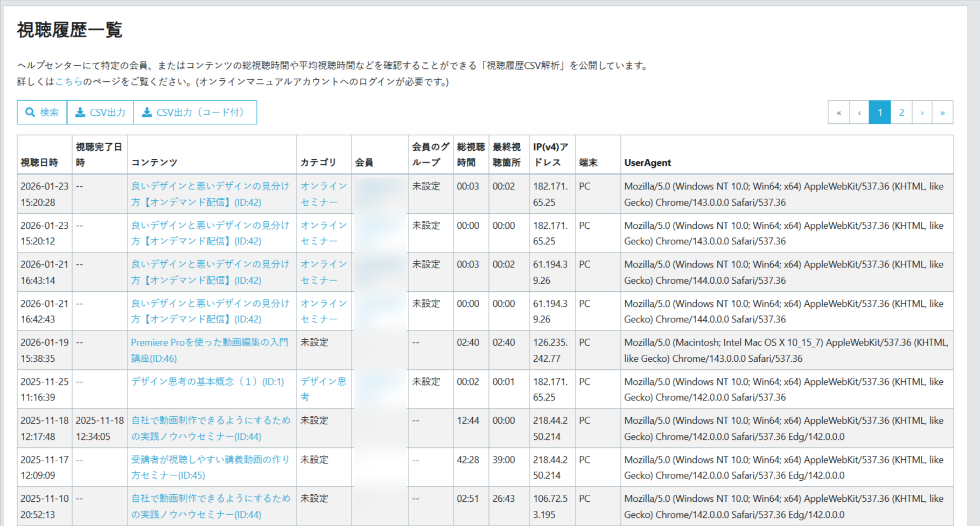Go to the previous page with the ‹ icon
This screenshot has width=980, height=526.
pos(859,112)
